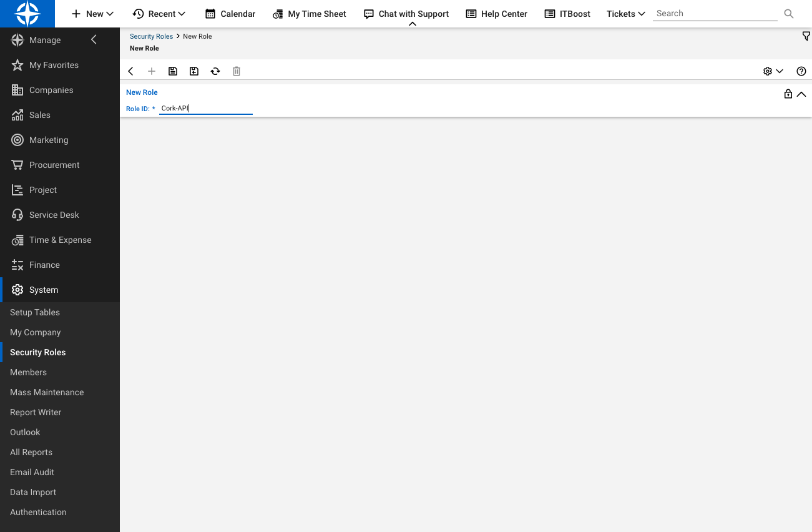Viewport: 812px width, 532px height.
Task: Focus the Search input field
Action: (x=715, y=13)
